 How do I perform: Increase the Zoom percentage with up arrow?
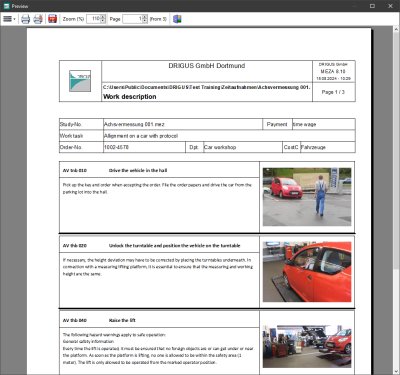coord(103,17)
